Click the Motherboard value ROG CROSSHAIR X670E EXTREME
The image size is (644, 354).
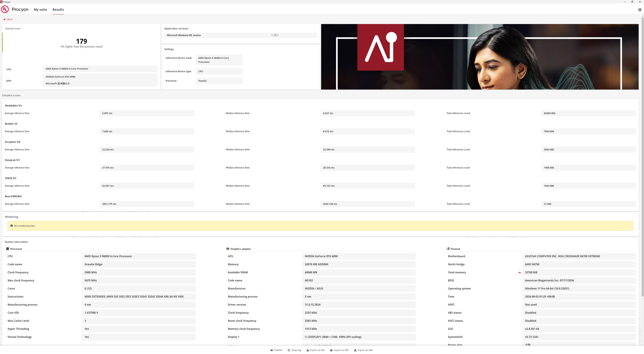(579, 256)
